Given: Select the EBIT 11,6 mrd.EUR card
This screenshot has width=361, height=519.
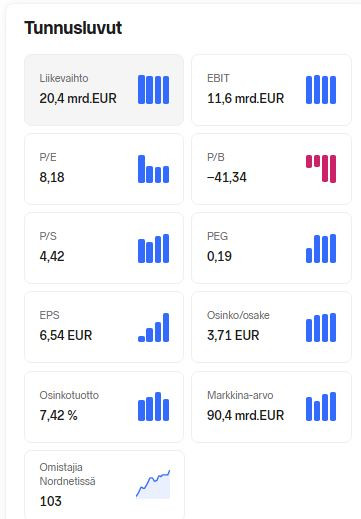Looking at the screenshot, I should click(271, 90).
